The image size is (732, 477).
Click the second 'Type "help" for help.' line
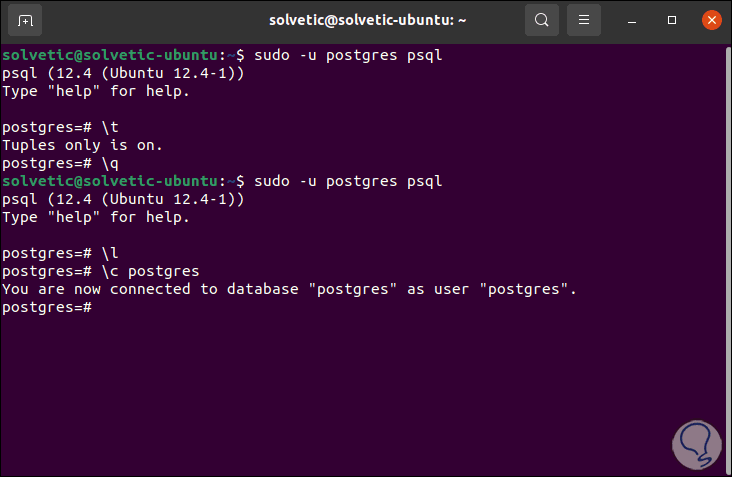click(x=95, y=217)
